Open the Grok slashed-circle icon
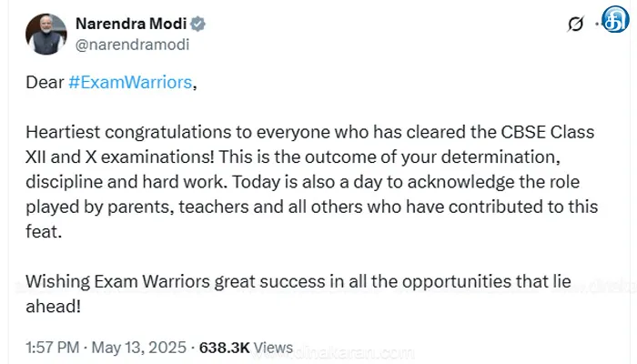637x364 pixels. pos(576,24)
